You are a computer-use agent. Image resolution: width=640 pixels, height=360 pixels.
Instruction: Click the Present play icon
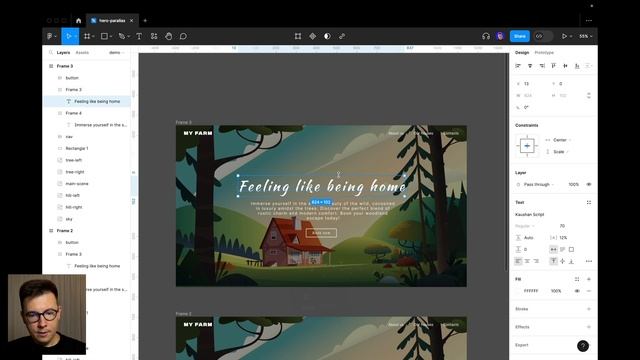point(564,36)
